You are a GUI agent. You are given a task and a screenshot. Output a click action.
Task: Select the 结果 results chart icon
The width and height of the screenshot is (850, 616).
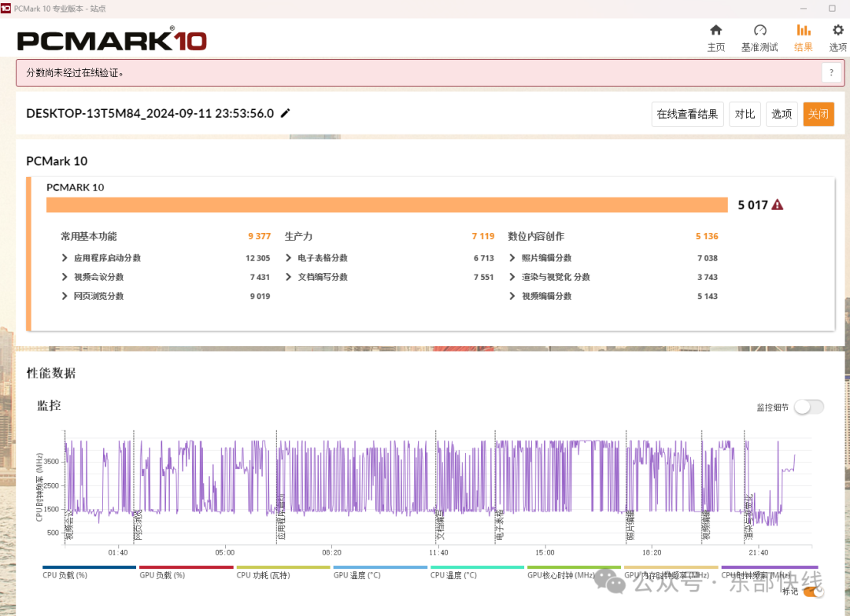click(x=804, y=31)
